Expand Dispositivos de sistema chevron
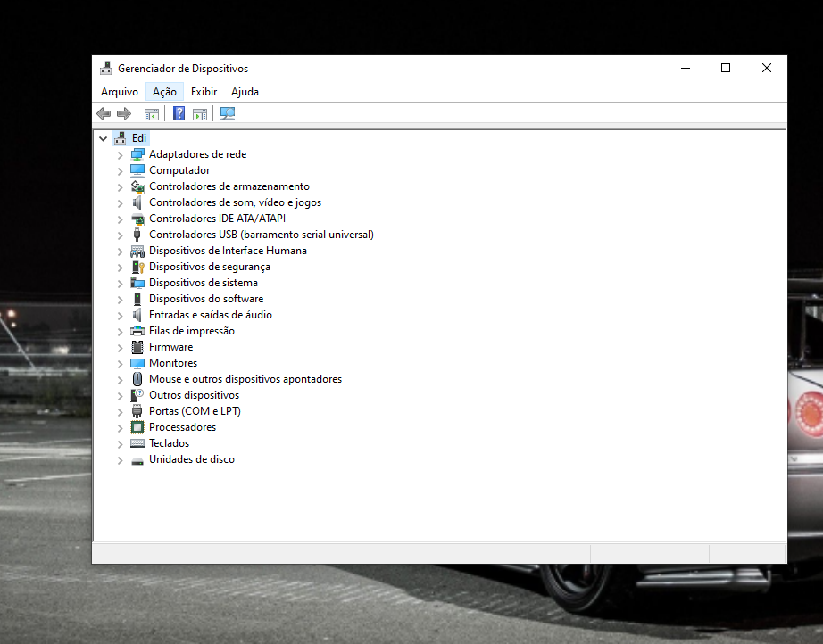 point(120,284)
